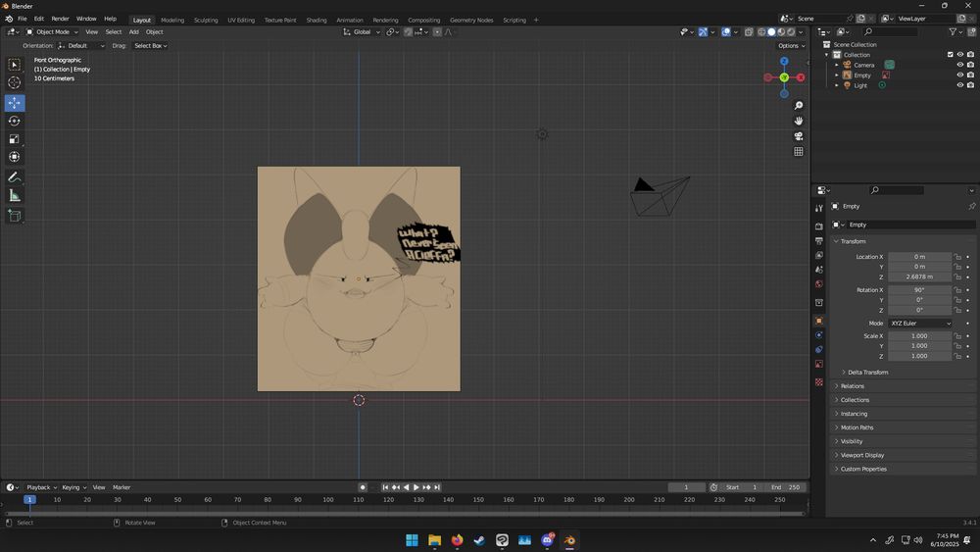
Task: Select the Measure tool
Action: point(15,196)
